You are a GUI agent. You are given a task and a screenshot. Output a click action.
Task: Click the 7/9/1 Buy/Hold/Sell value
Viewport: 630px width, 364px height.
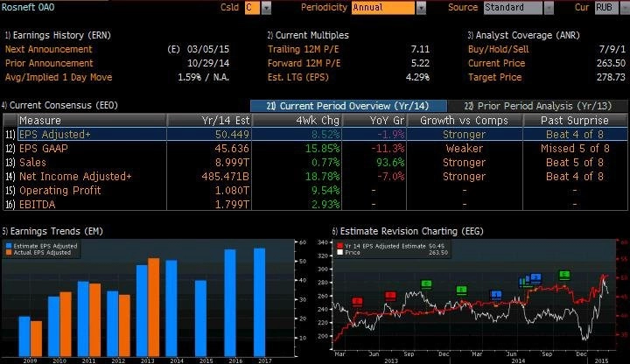(x=612, y=49)
